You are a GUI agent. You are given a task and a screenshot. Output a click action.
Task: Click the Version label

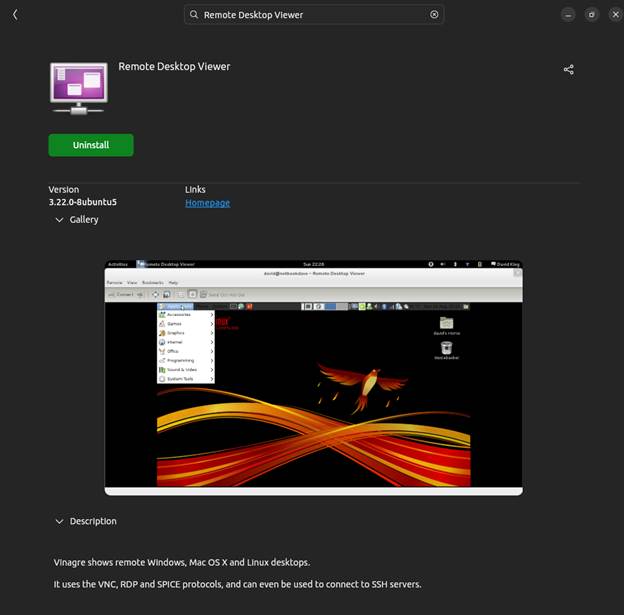click(x=64, y=189)
